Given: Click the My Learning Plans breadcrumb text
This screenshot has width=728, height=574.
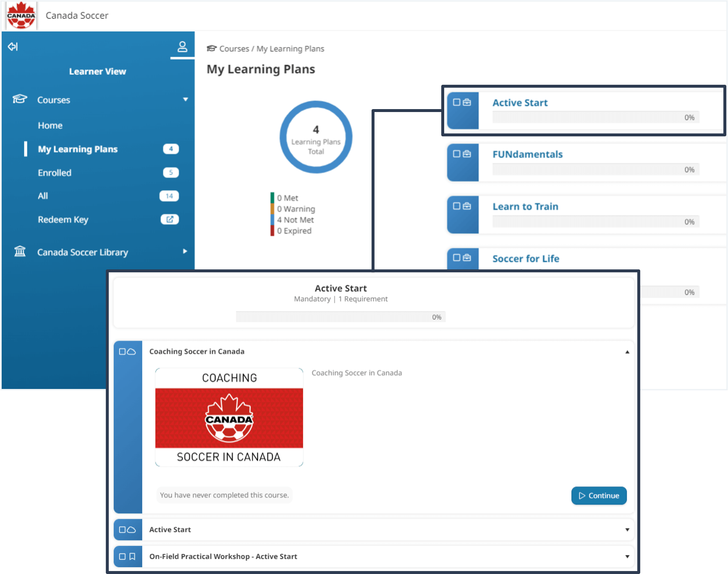Looking at the screenshot, I should coord(290,49).
